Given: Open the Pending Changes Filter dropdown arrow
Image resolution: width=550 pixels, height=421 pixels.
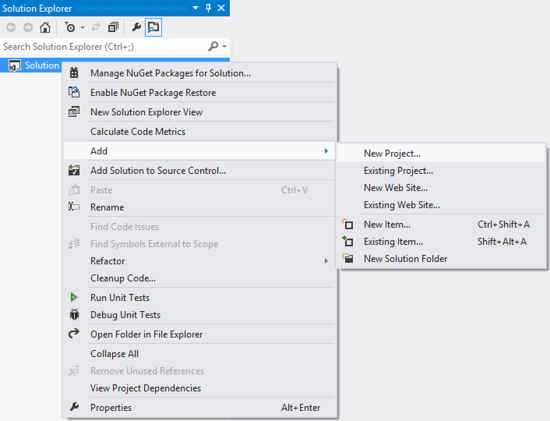Looking at the screenshot, I should pos(82,27).
